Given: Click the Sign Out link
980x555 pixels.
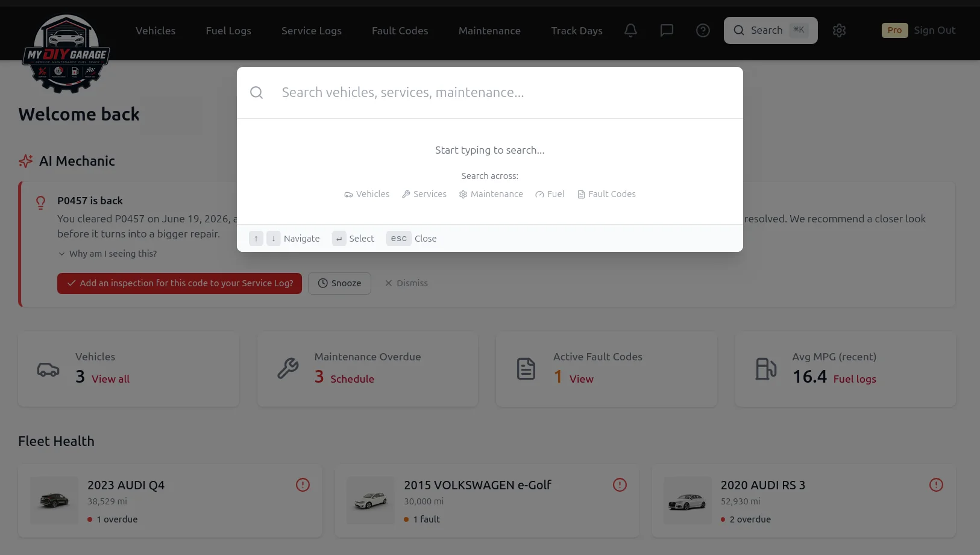Looking at the screenshot, I should click(x=935, y=30).
